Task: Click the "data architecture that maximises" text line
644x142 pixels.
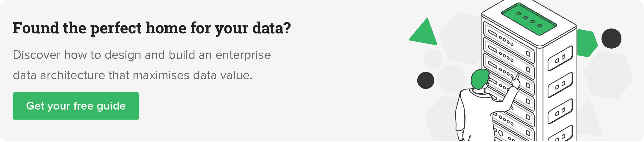Action: [132, 75]
